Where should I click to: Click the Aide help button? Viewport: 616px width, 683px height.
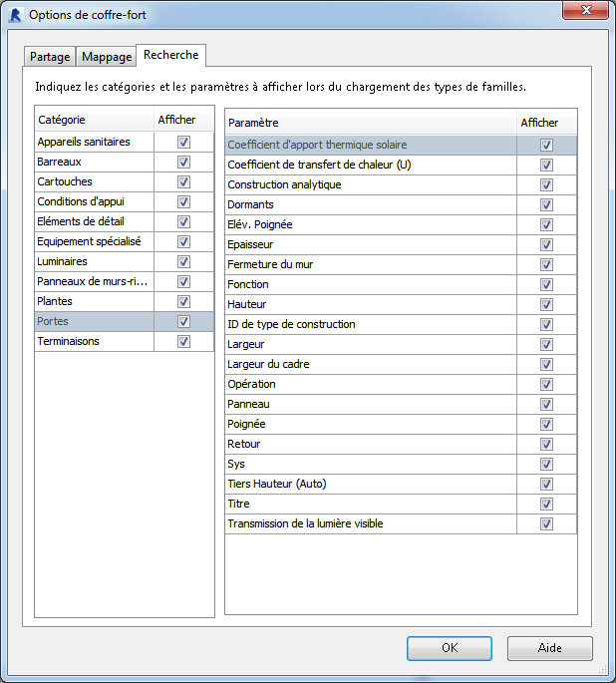click(x=549, y=648)
